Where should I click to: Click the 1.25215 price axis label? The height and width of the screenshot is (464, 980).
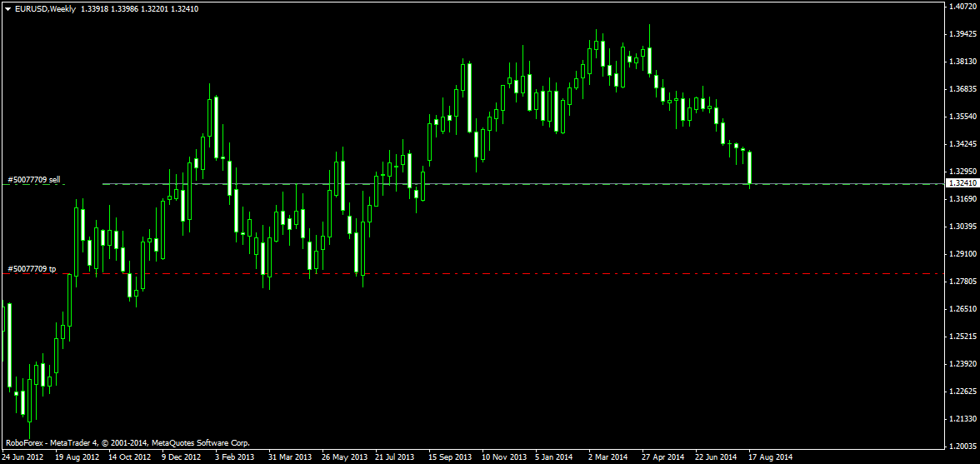click(962, 336)
